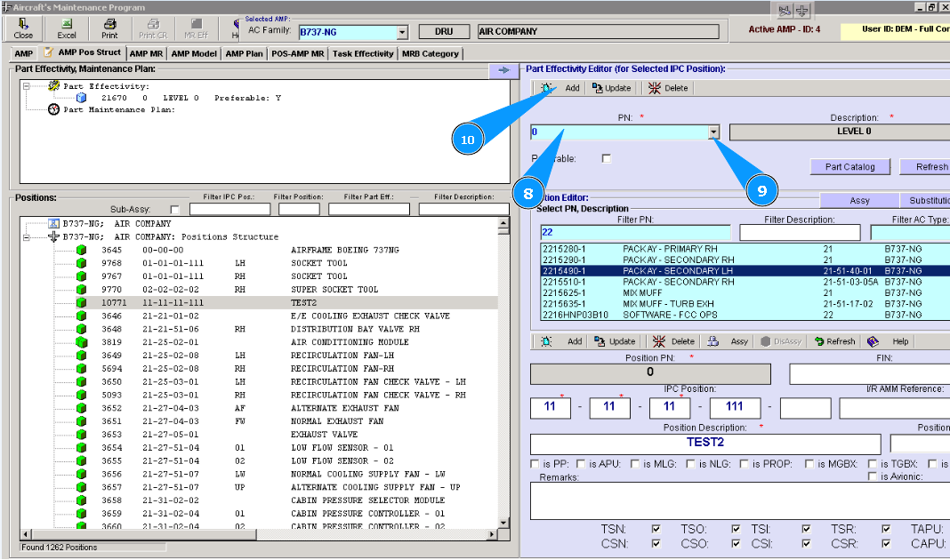The width and height of the screenshot is (950, 560).
Task: Click the Filter PN input field
Action: click(633, 232)
